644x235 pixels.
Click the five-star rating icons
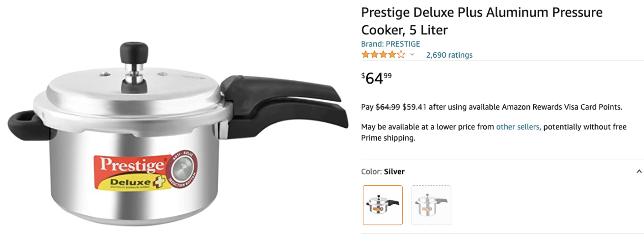pyautogui.click(x=383, y=55)
